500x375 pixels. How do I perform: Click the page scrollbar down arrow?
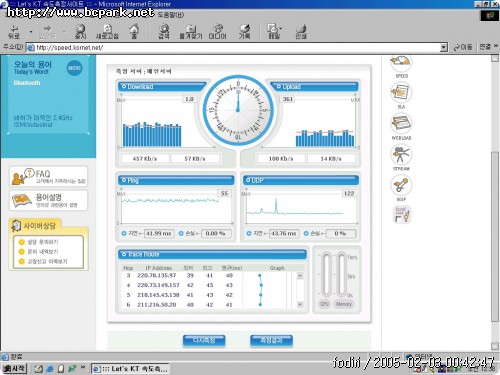(x=495, y=346)
